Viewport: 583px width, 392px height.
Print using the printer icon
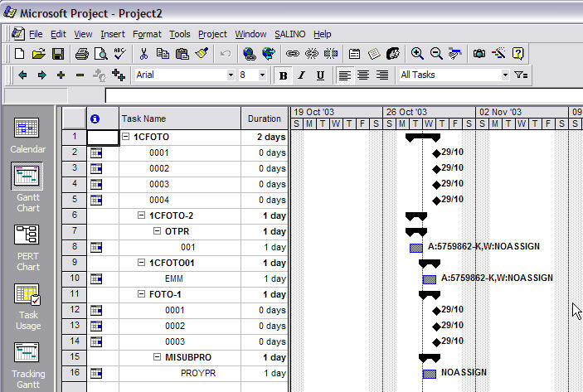click(82, 54)
